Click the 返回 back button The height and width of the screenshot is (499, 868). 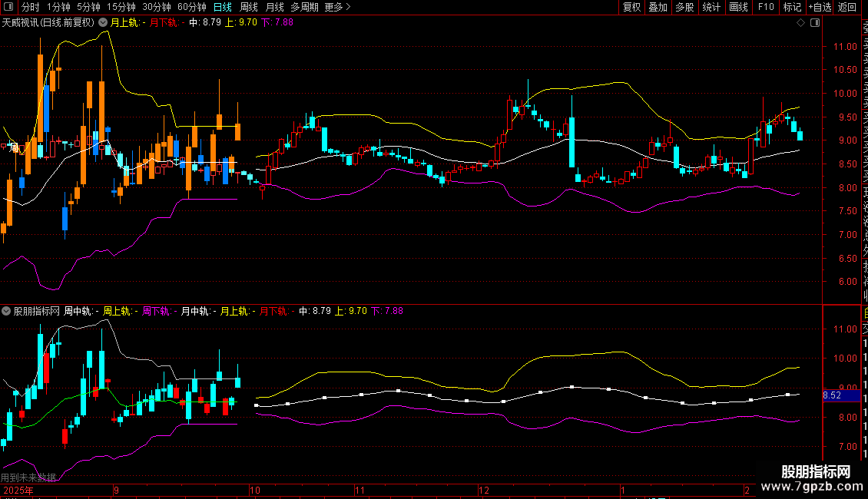click(x=847, y=7)
